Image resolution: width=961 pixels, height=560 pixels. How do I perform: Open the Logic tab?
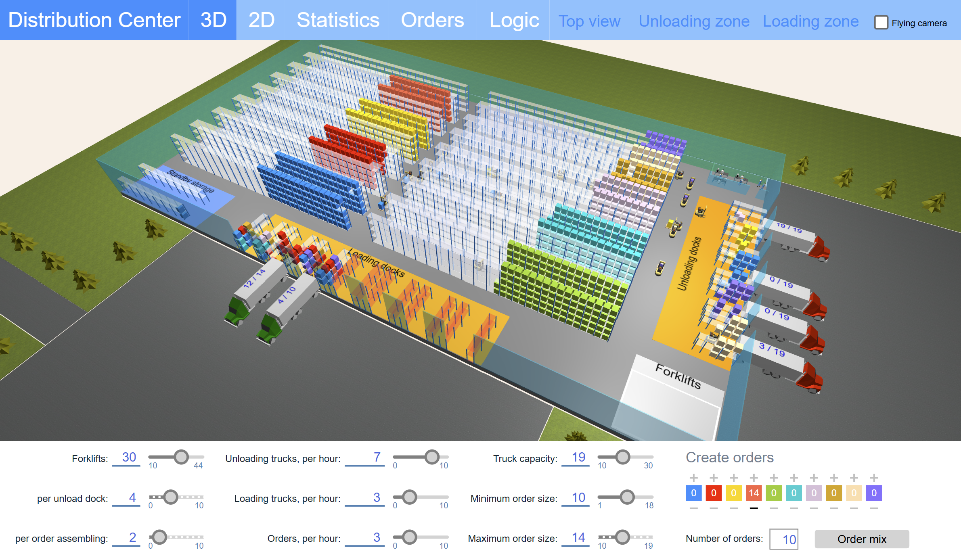tap(514, 20)
